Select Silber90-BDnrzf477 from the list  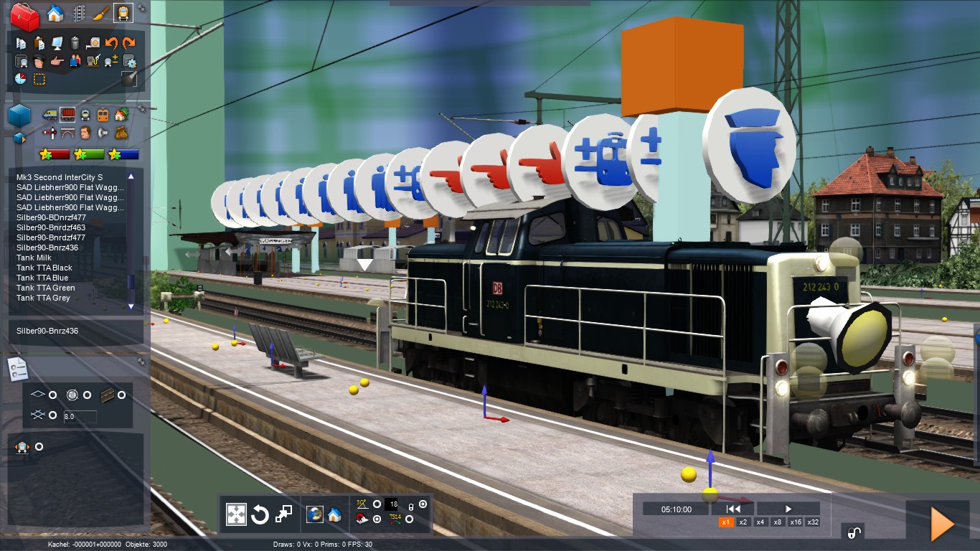tap(51, 217)
